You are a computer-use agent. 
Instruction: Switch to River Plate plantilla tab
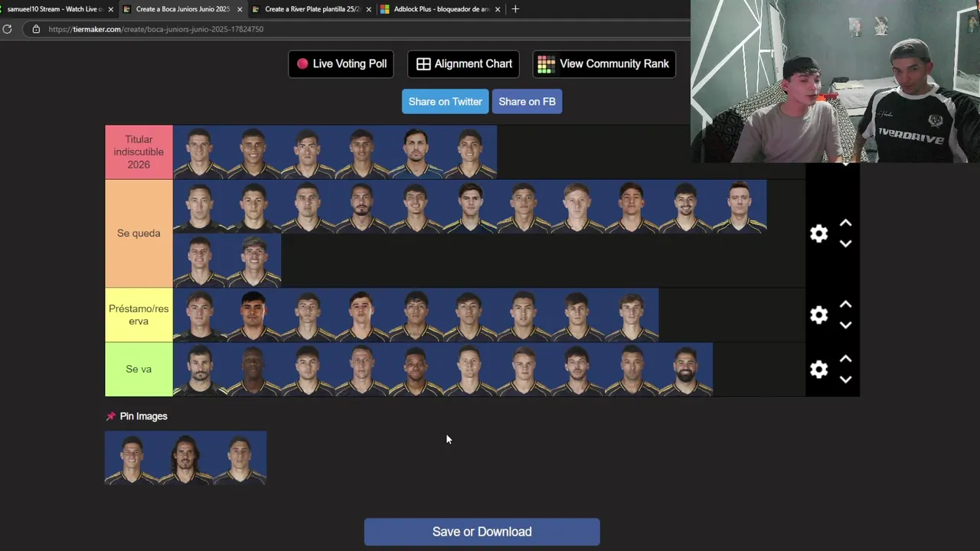(x=312, y=9)
